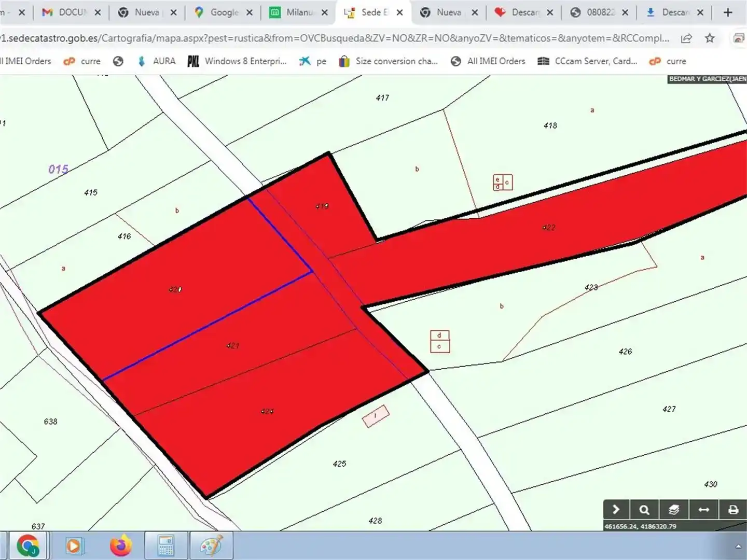The width and height of the screenshot is (747, 560).
Task: Click polygon label 015
Action: click(58, 169)
